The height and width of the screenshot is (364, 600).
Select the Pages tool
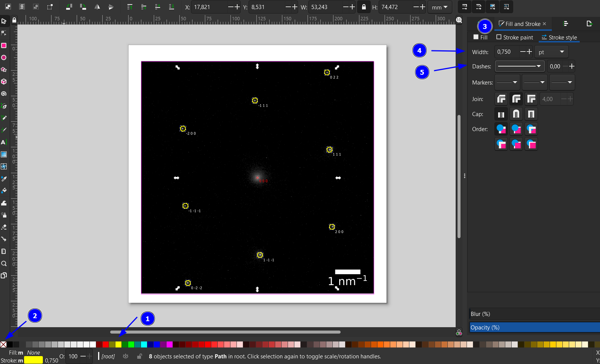coord(4,275)
